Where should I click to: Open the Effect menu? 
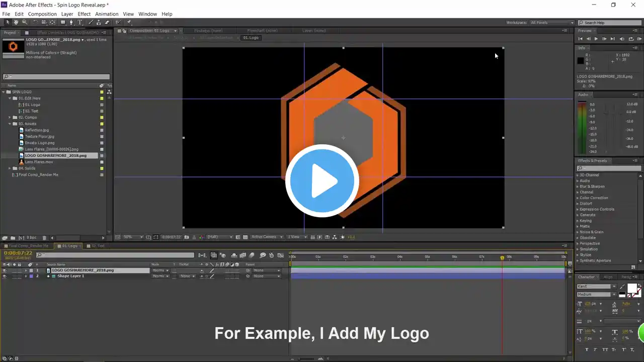point(84,14)
